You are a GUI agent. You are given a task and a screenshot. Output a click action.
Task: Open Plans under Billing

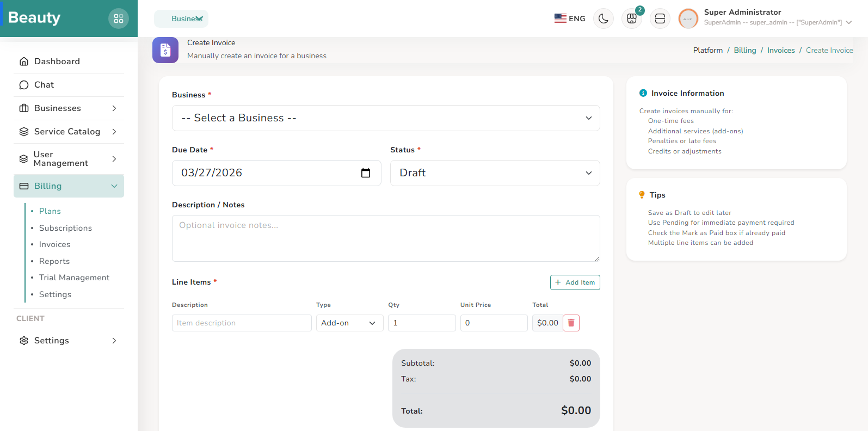50,211
